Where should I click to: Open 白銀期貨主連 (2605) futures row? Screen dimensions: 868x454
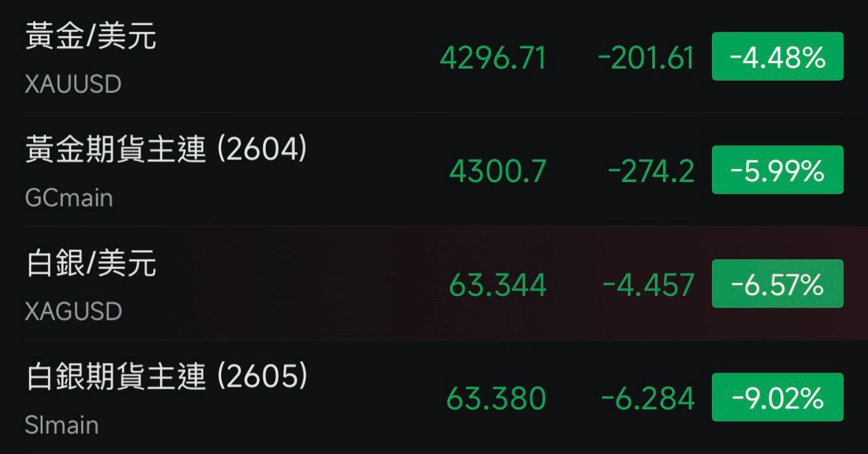pos(166,377)
